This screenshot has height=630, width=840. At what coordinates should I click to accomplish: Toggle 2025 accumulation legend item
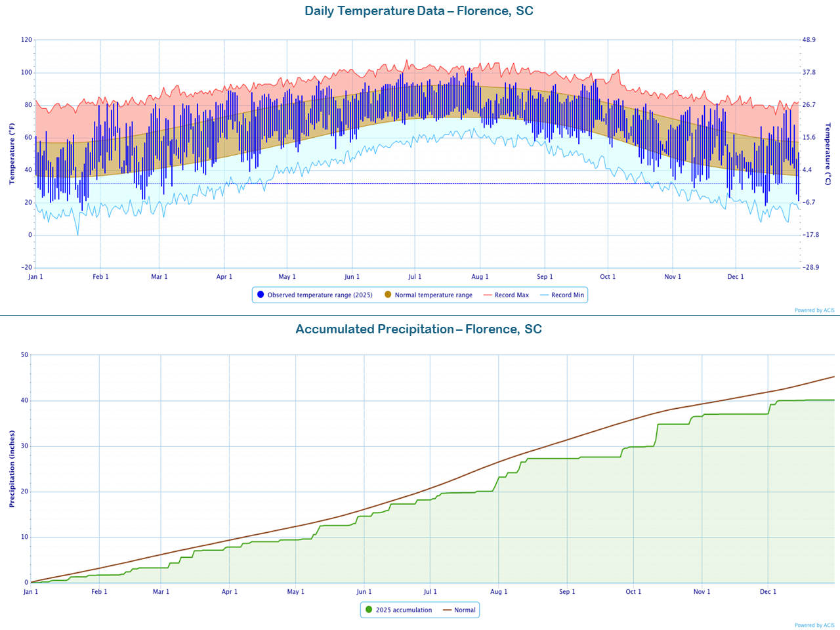pos(404,610)
